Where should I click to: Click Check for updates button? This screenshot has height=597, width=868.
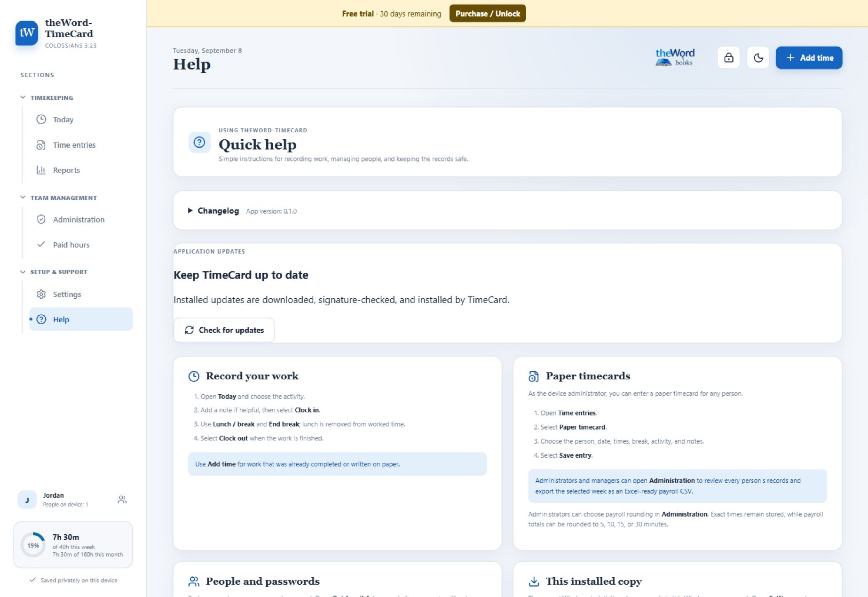tap(224, 330)
